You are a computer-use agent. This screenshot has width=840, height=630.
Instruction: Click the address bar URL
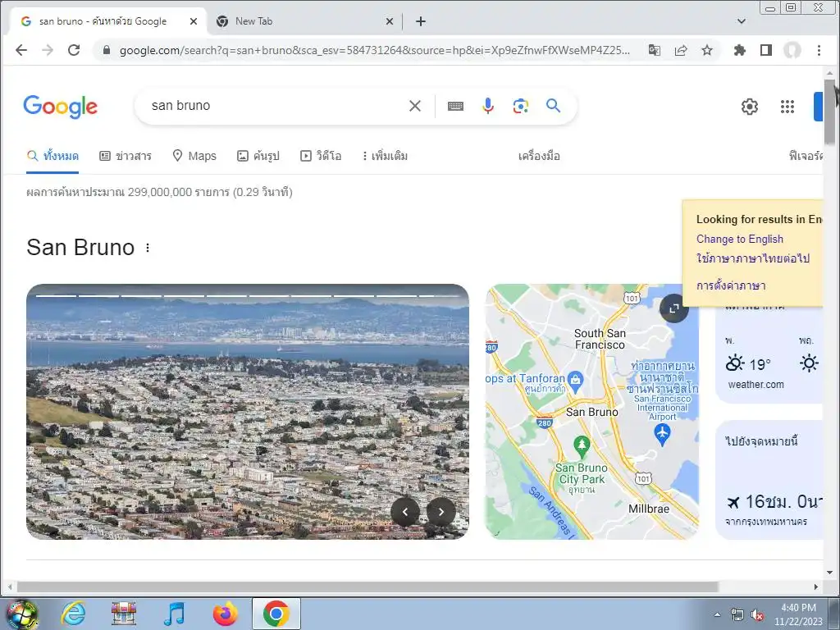(374, 50)
